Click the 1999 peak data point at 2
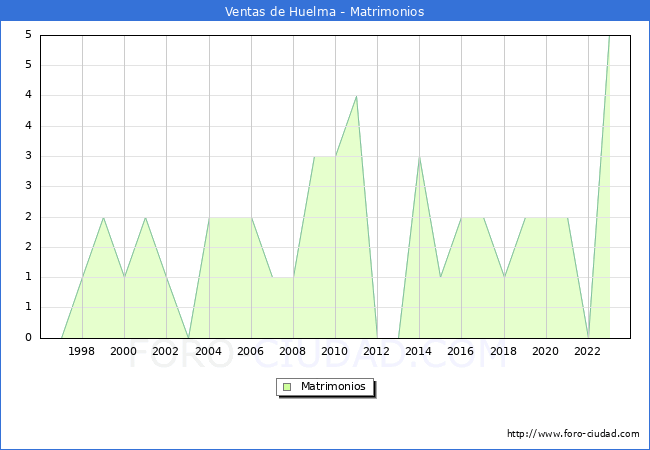The image size is (650, 450). coord(103,217)
